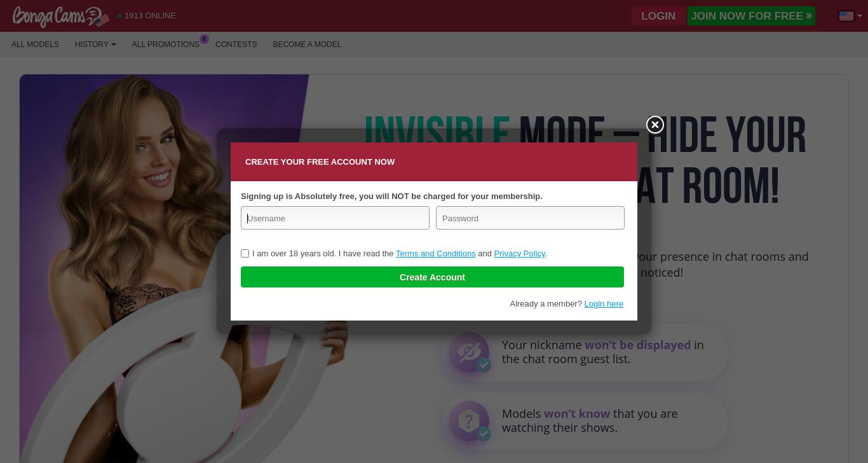Open the Contests menu item
The height and width of the screenshot is (463, 868).
[x=236, y=45]
